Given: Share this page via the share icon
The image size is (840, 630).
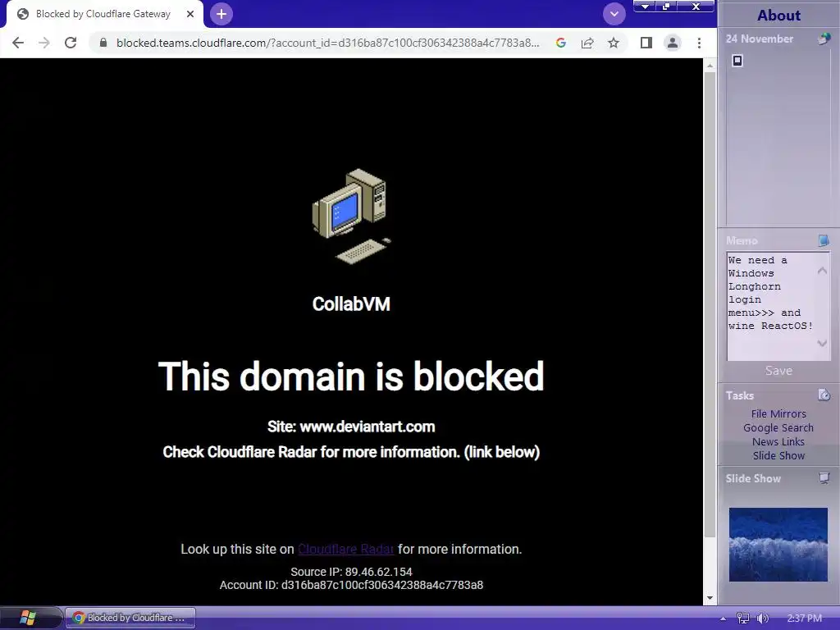Looking at the screenshot, I should pos(587,43).
